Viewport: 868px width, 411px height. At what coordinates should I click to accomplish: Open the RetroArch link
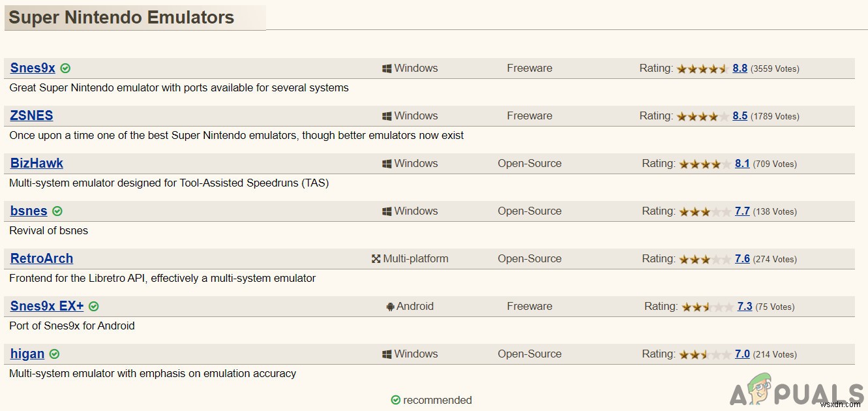(x=42, y=258)
